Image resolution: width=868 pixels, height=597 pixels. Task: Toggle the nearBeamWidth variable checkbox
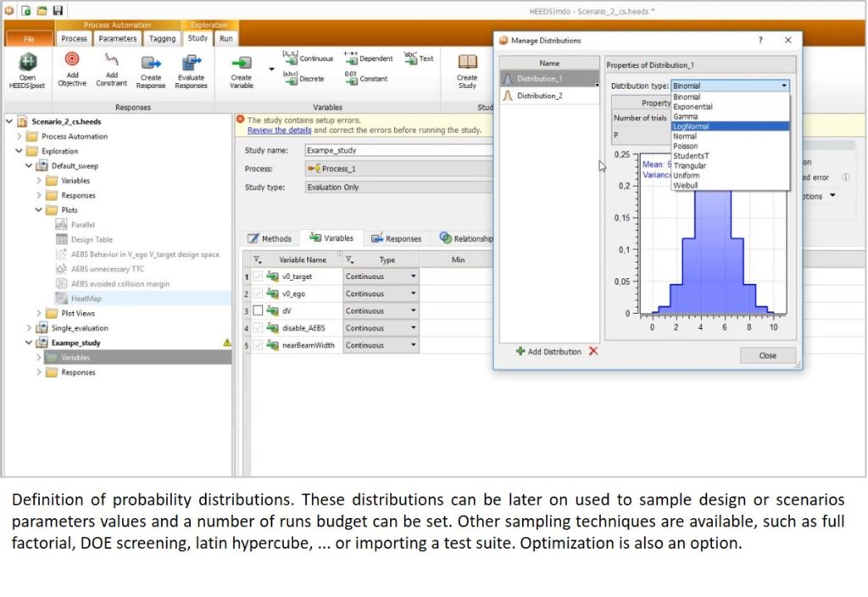pos(258,345)
